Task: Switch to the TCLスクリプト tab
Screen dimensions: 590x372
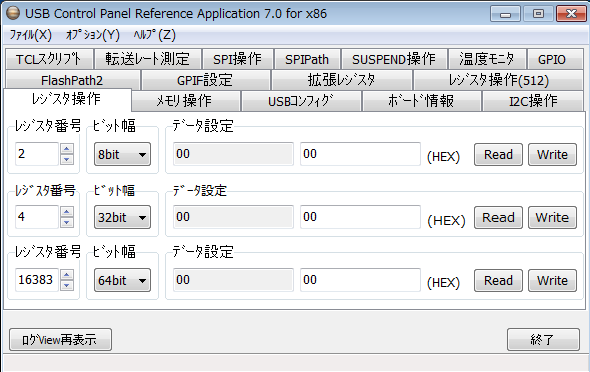Action: pos(49,59)
